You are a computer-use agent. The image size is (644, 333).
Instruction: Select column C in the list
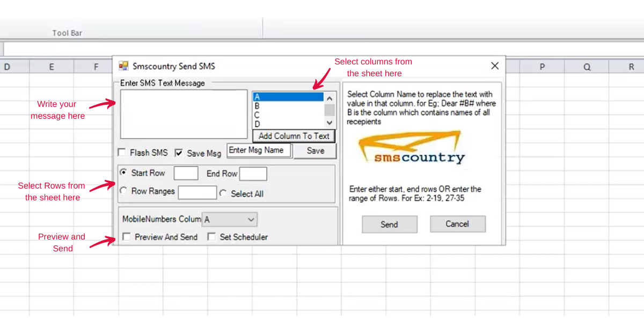tap(288, 115)
